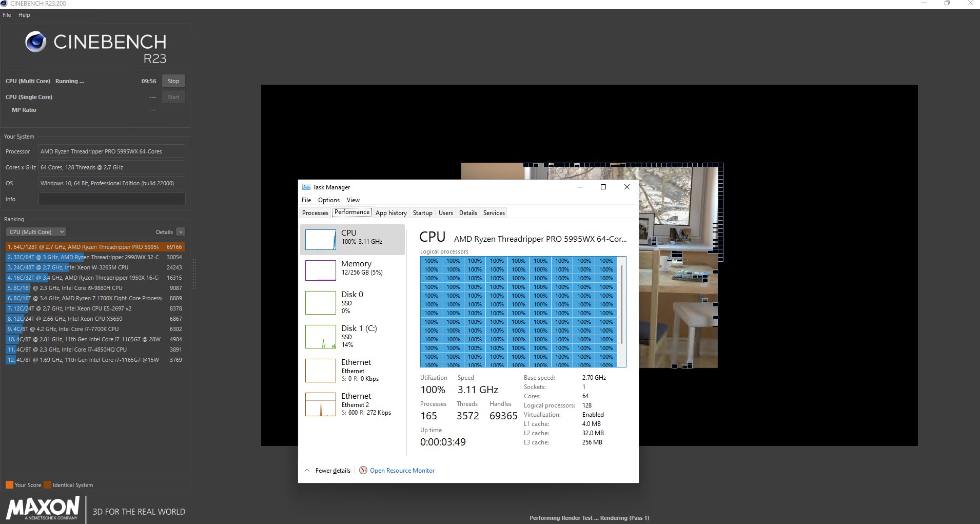Switch to the Details tab

click(468, 213)
